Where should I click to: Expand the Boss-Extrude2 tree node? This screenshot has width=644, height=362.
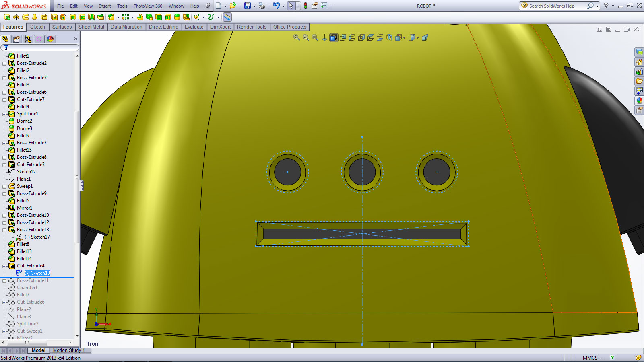point(4,63)
